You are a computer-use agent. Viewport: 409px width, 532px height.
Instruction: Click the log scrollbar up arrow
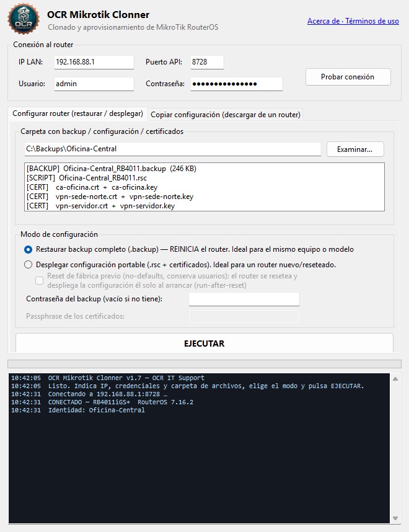(x=395, y=379)
